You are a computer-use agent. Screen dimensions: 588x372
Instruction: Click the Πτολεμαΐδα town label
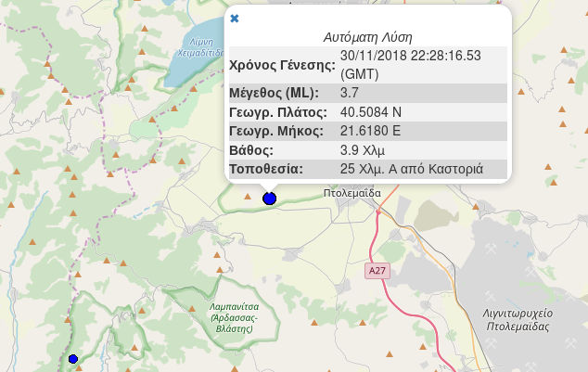[x=352, y=192]
